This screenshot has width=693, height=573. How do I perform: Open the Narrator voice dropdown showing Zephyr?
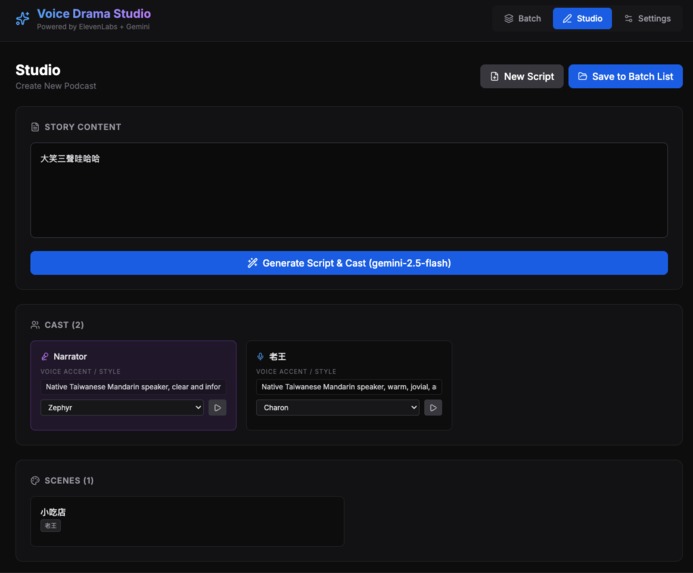tap(122, 408)
